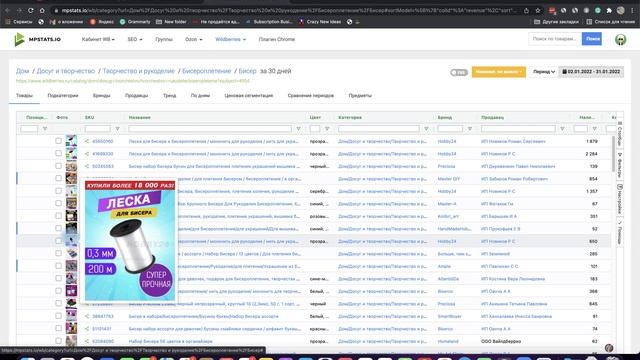Switch to the По дням tab
Viewport: 640px width, 360px height.
point(200,96)
